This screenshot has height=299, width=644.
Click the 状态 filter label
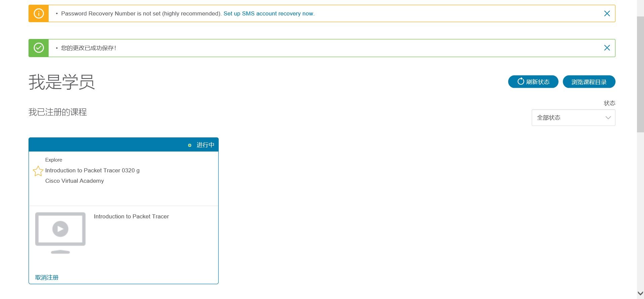[x=609, y=103]
